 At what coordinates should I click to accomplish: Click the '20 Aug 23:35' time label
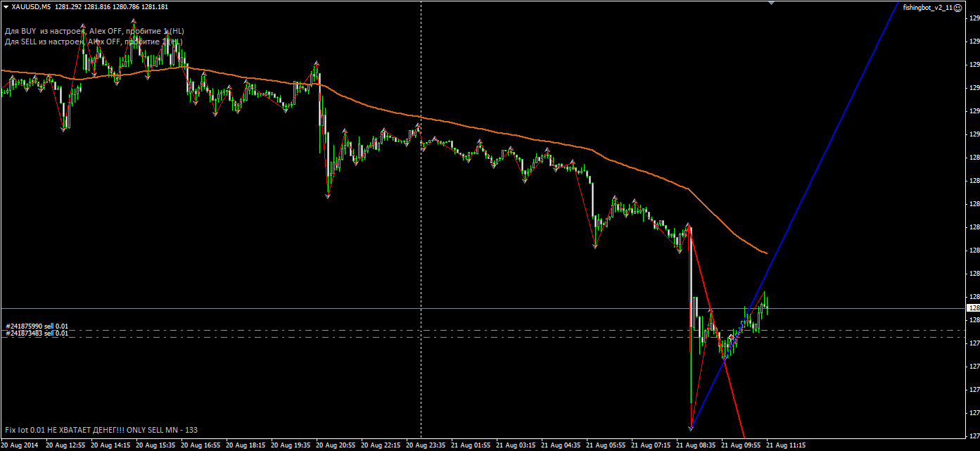pyautogui.click(x=427, y=445)
